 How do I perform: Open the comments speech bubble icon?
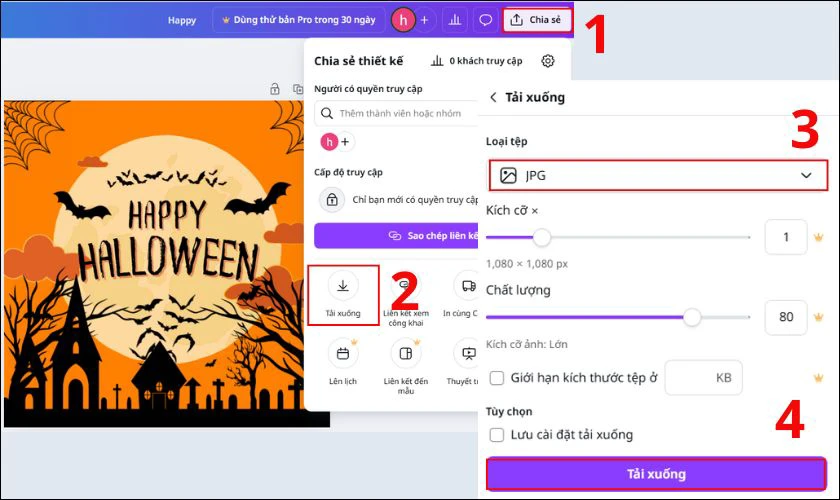click(485, 20)
